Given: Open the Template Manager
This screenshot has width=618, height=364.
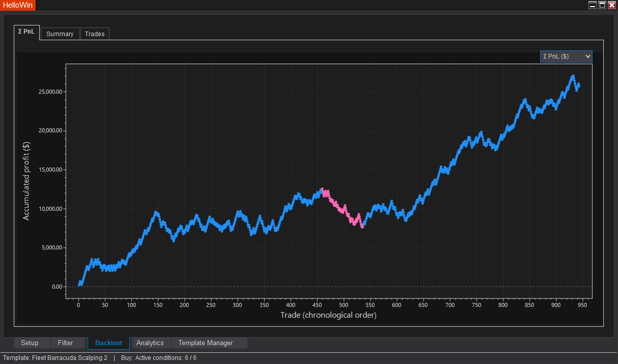Looking at the screenshot, I should pyautogui.click(x=206, y=343).
